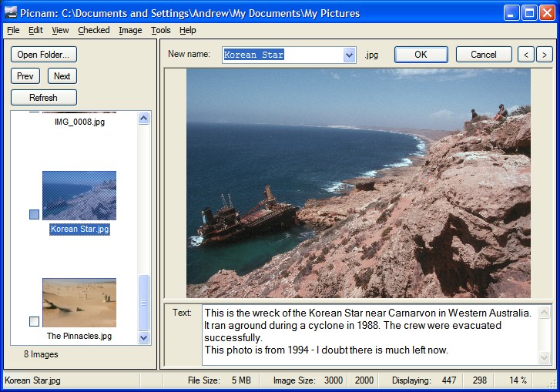Check the Korean Star.jpg checkbox
Image resolution: width=560 pixels, height=392 pixels.
pos(34,215)
